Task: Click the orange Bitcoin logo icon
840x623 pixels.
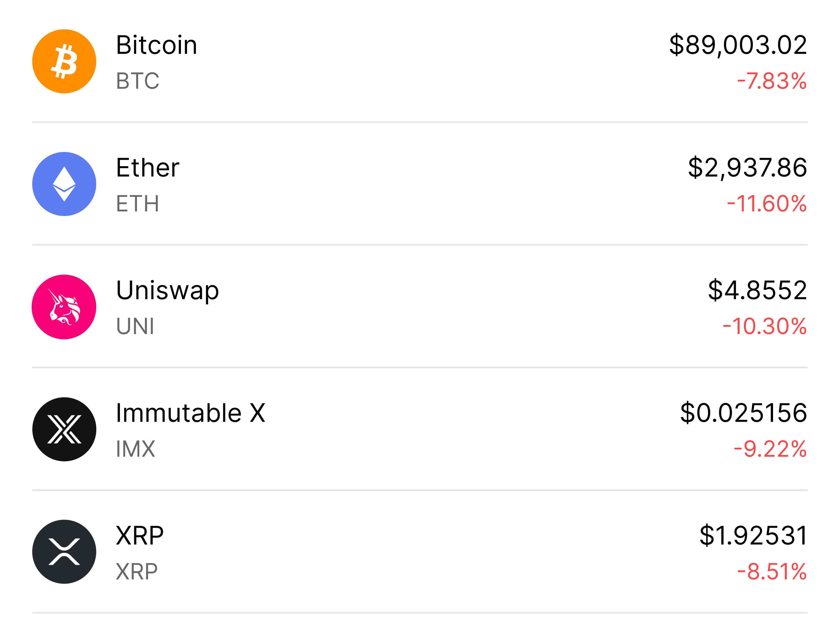Action: [x=64, y=61]
